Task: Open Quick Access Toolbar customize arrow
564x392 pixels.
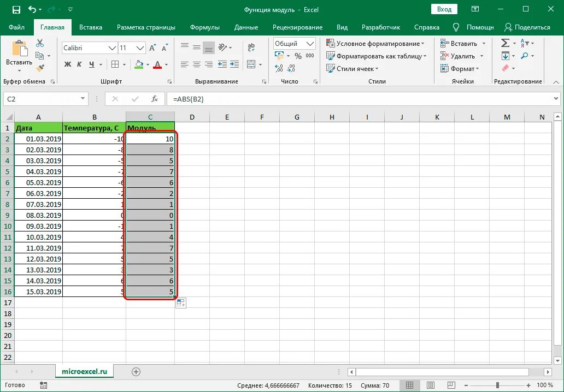Action: click(x=70, y=10)
